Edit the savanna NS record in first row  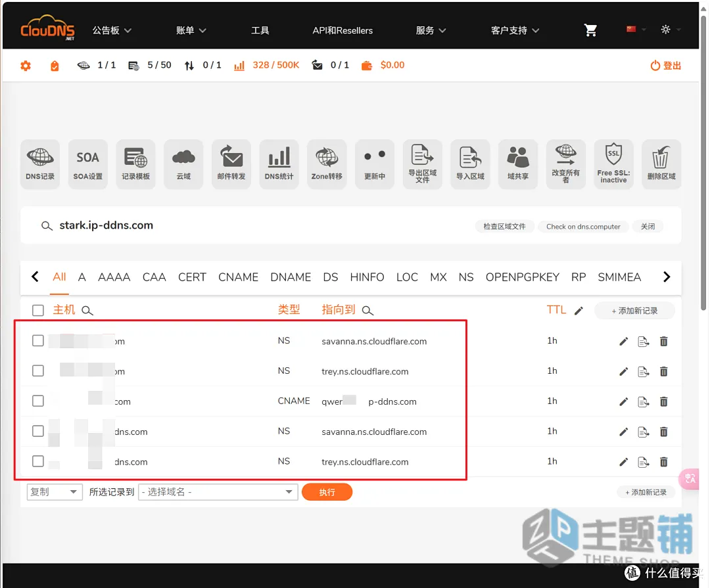[623, 341]
